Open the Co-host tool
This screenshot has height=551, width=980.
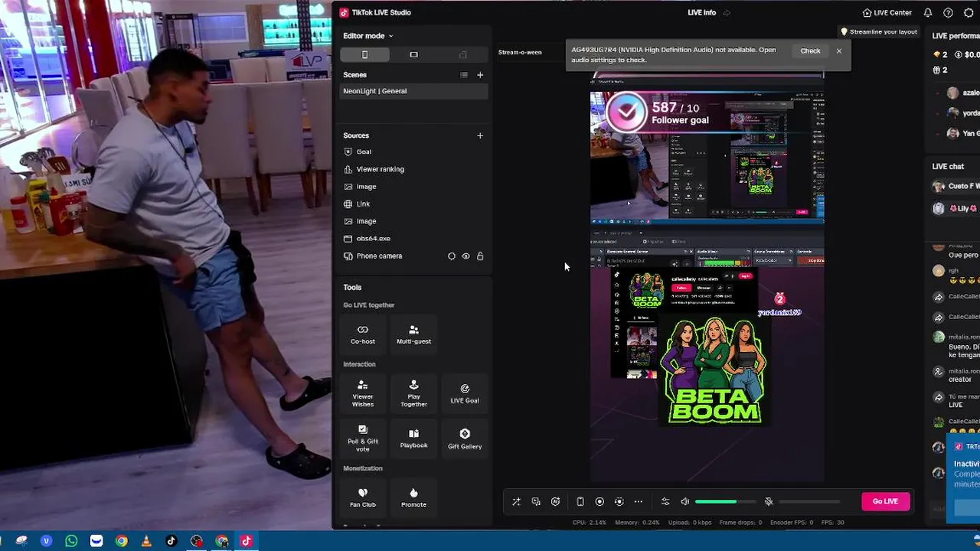(x=363, y=334)
